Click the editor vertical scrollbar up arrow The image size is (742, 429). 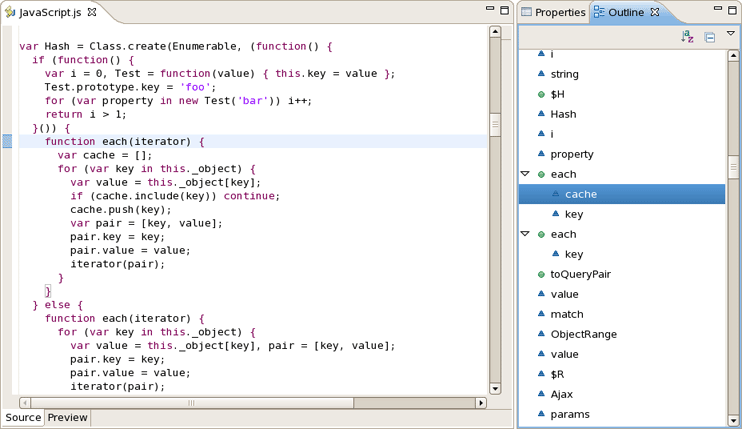495,32
